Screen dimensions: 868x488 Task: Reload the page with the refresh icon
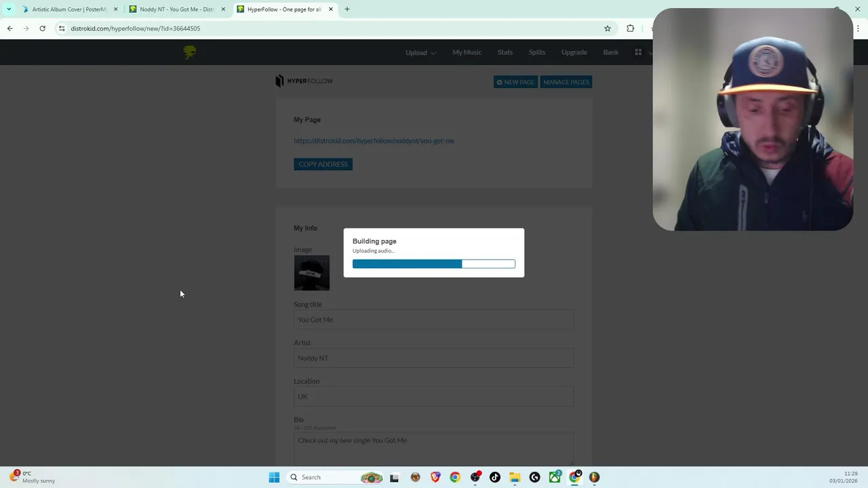click(42, 28)
